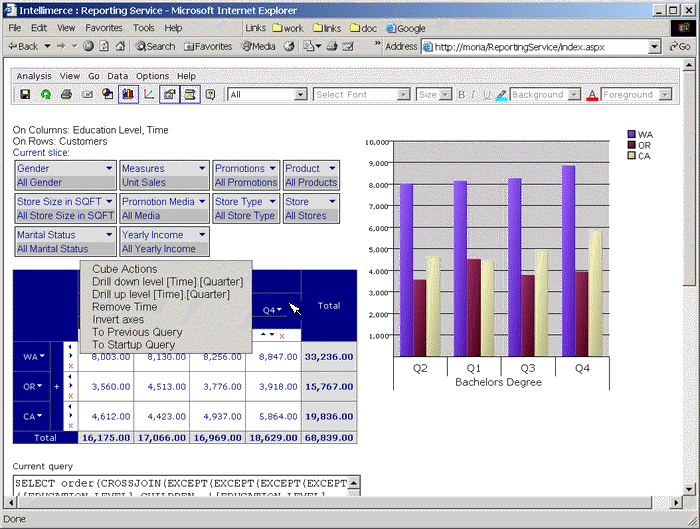Choose Remove Time from context menu
Viewport: 700px width, 529px height.
pos(125,307)
